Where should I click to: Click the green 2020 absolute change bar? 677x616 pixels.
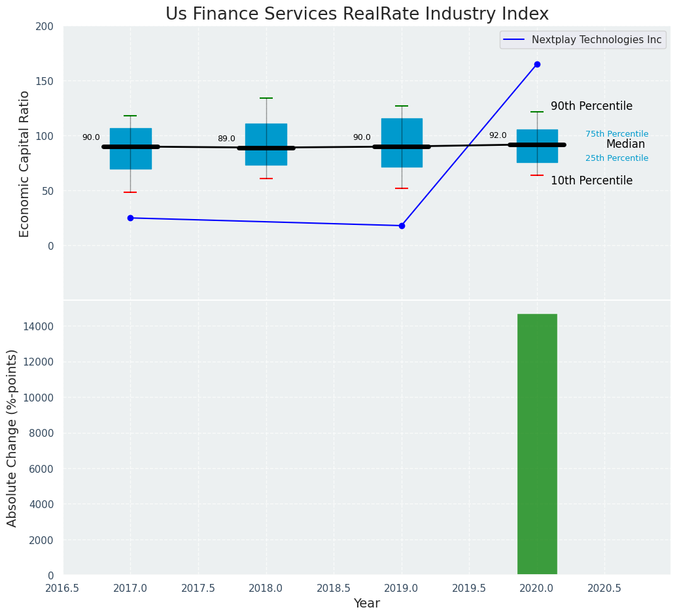pyautogui.click(x=537, y=444)
